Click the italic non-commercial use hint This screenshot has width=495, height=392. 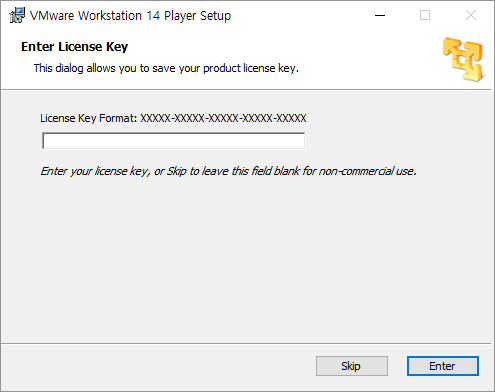point(228,171)
